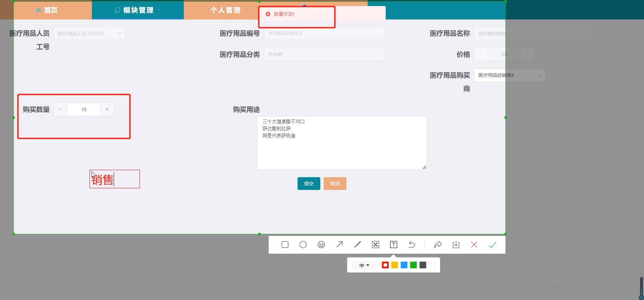Select the ellipse annotation tool

303,245
